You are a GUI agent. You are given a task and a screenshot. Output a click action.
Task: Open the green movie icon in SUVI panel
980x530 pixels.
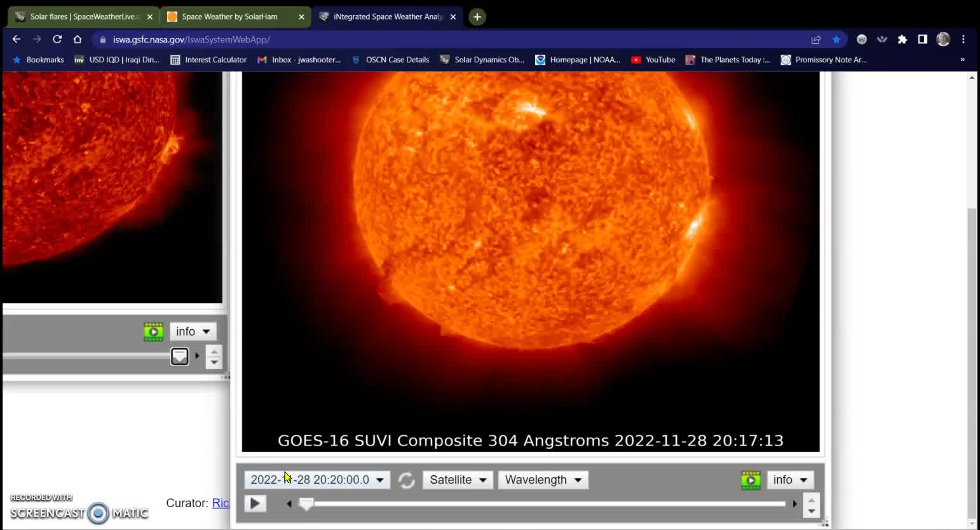pyautogui.click(x=751, y=480)
